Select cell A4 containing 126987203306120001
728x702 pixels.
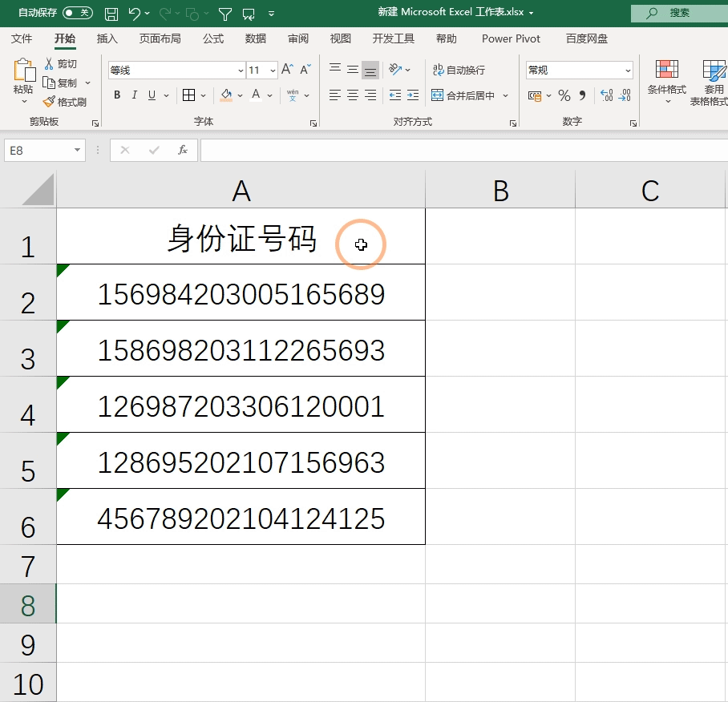tap(241, 406)
